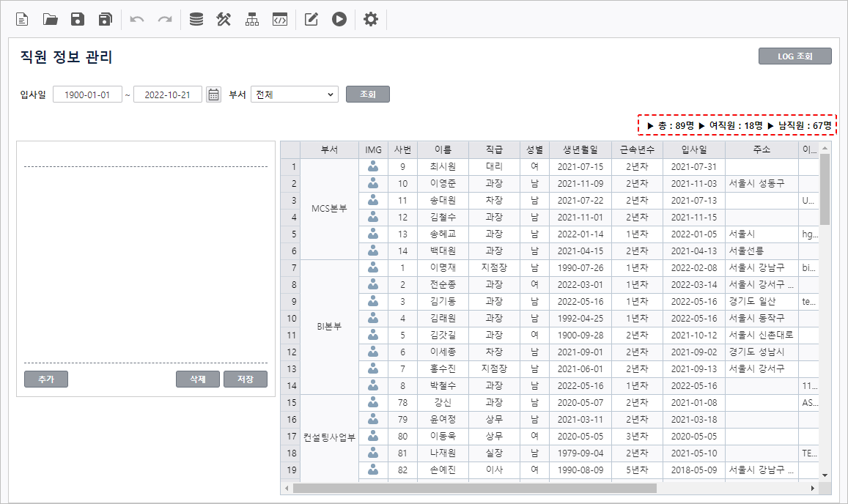Click the grid's horizontal scrollbar right arrow
Viewport: 848px width, 504px height.
point(812,488)
